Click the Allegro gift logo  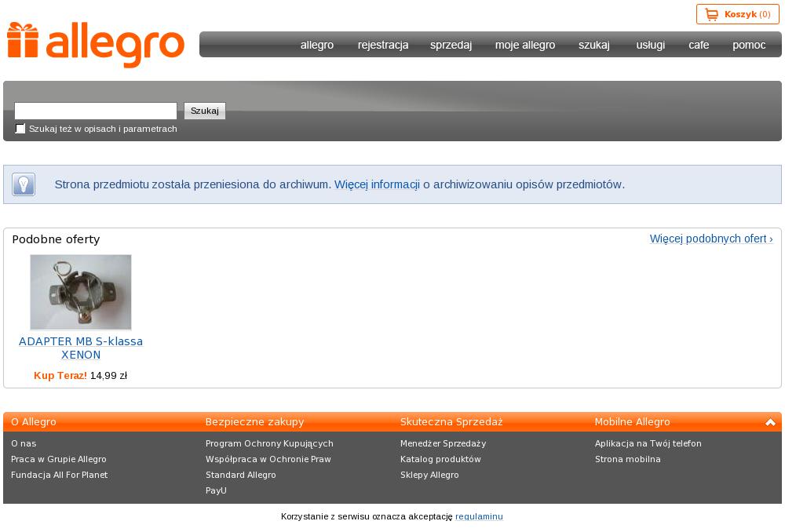click(x=96, y=45)
